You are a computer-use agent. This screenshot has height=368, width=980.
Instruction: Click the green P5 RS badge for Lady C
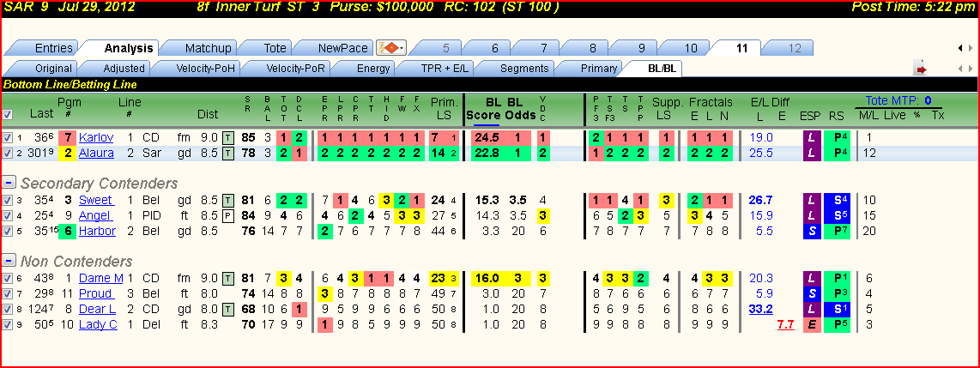coord(837,324)
